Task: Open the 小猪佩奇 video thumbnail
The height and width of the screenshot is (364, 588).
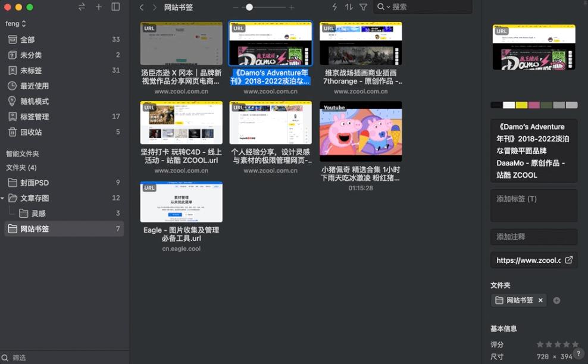Action: pyautogui.click(x=361, y=131)
